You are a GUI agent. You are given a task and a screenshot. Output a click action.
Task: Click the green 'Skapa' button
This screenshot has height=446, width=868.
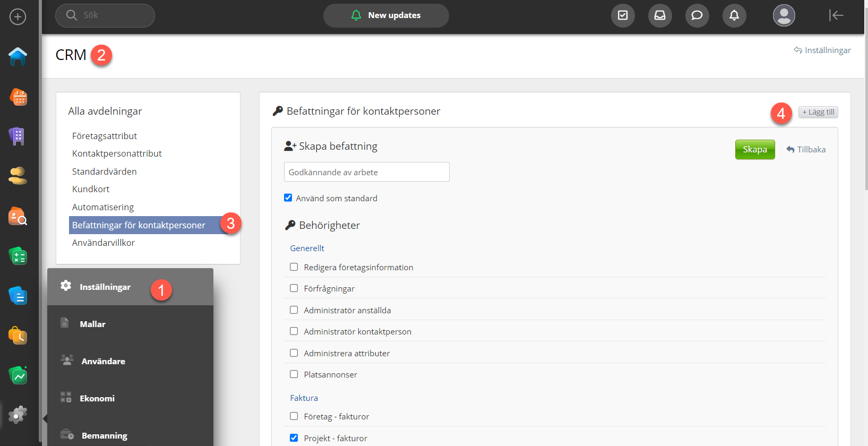tap(754, 150)
